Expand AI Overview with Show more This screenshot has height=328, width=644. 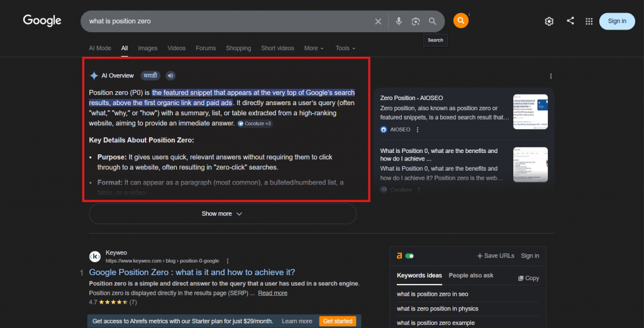coord(222,214)
